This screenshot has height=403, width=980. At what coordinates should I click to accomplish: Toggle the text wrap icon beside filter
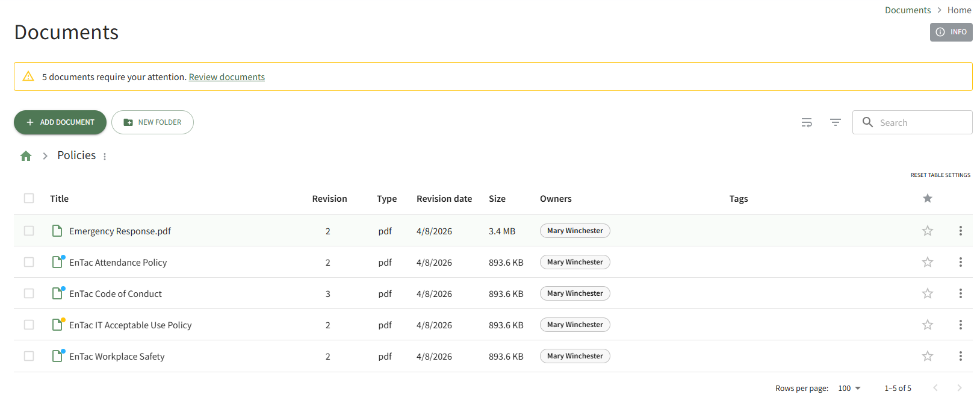[807, 122]
